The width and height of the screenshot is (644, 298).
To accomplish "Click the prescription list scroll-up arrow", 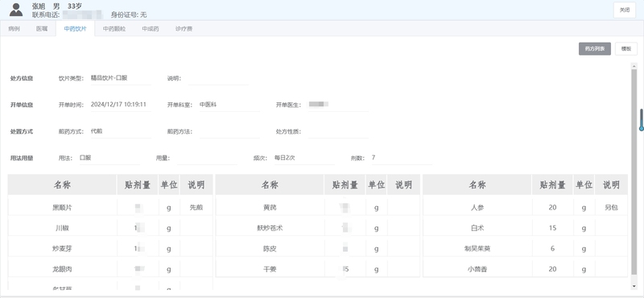I will point(634,66).
